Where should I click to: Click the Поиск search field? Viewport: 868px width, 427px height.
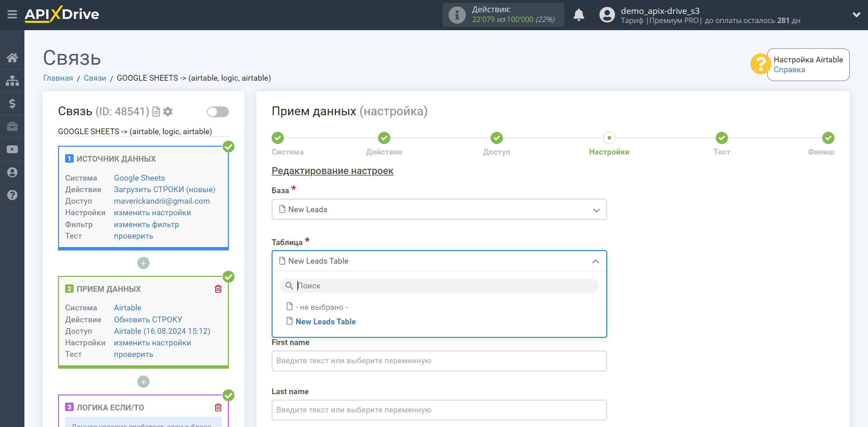click(x=439, y=286)
